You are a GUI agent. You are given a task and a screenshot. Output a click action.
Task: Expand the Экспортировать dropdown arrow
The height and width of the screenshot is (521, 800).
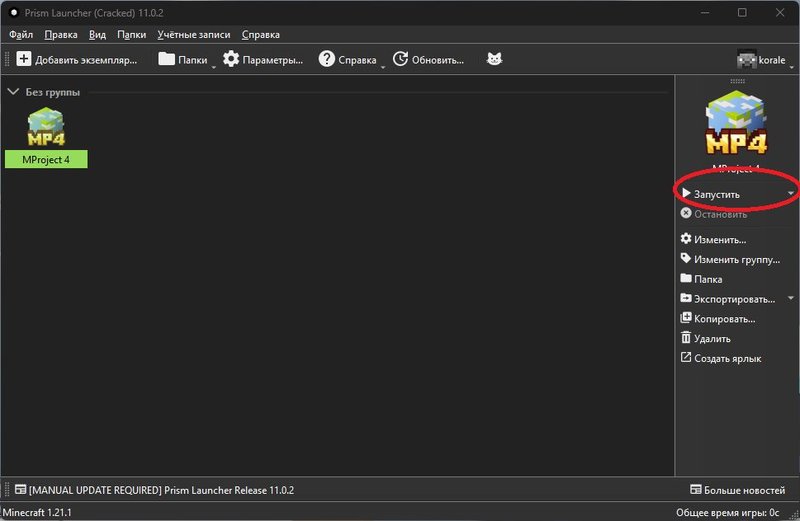(x=791, y=298)
